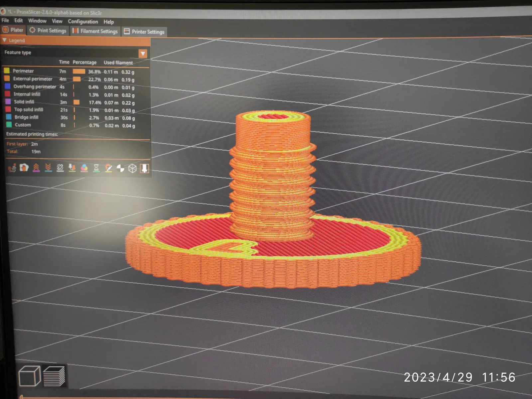
Task: Toggle deretractions visibility icon
Action: click(x=48, y=168)
